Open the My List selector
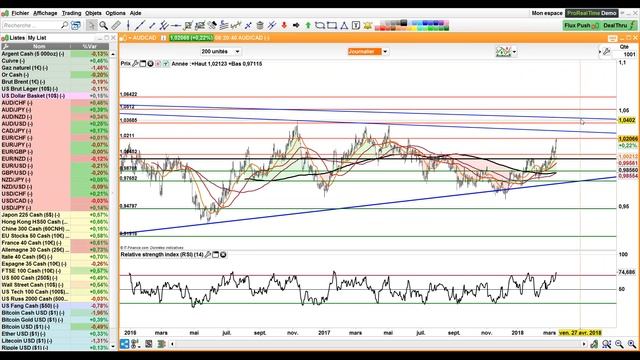The width and height of the screenshot is (640, 360). point(37,38)
